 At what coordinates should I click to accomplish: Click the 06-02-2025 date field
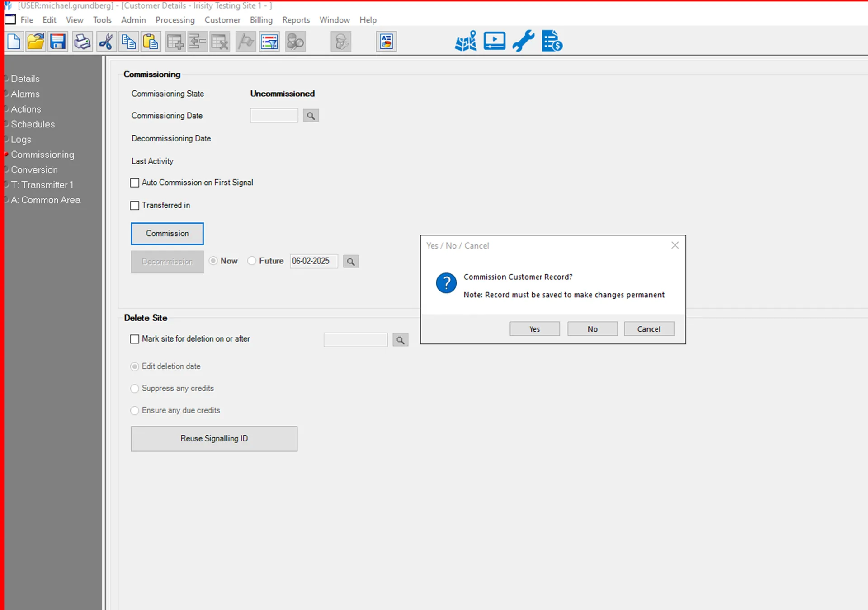click(314, 261)
